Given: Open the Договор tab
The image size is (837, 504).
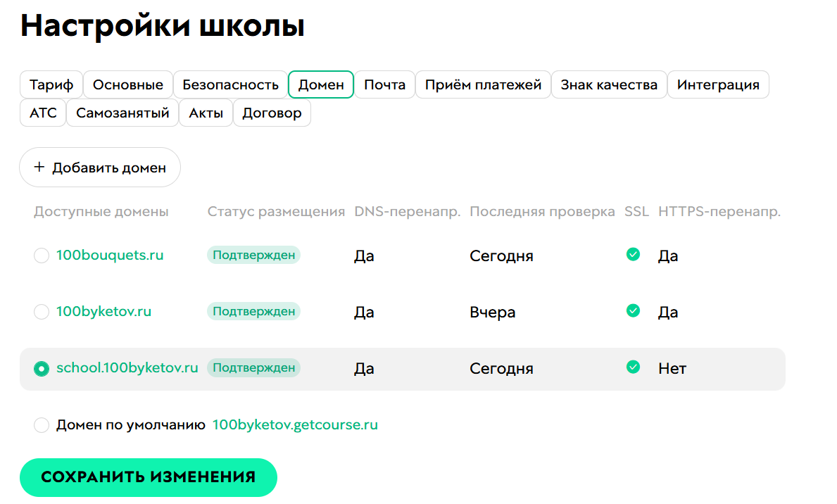Looking at the screenshot, I should click(x=272, y=113).
